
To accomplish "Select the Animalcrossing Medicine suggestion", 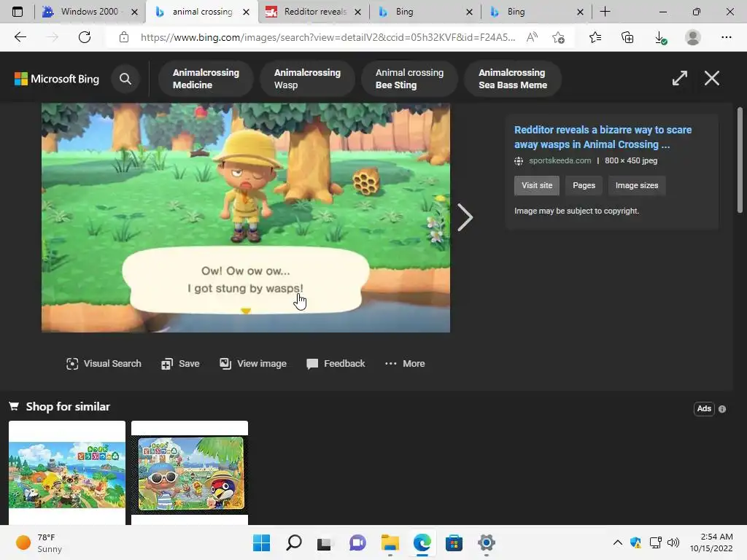I will (206, 79).
